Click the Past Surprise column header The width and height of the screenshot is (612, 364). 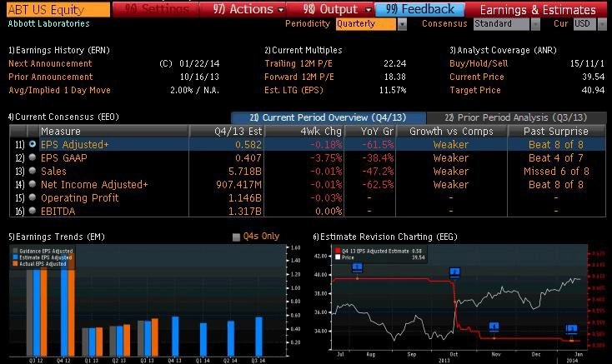tap(556, 132)
